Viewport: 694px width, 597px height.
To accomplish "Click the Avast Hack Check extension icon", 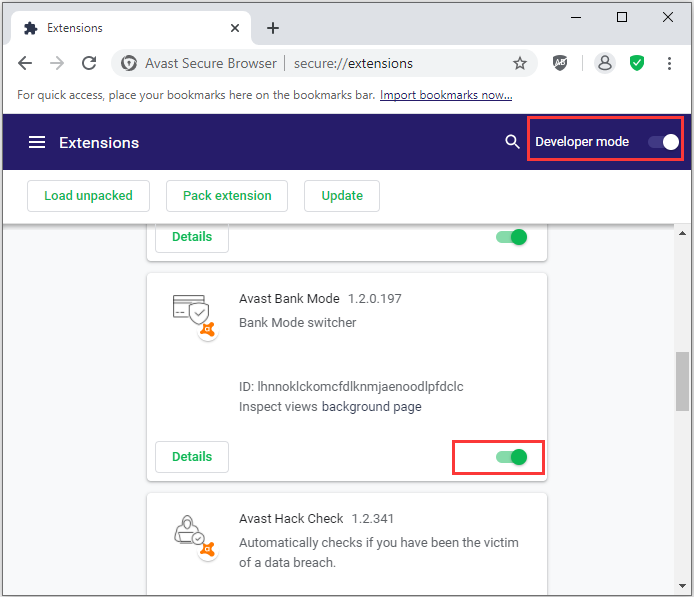I will coord(194,537).
